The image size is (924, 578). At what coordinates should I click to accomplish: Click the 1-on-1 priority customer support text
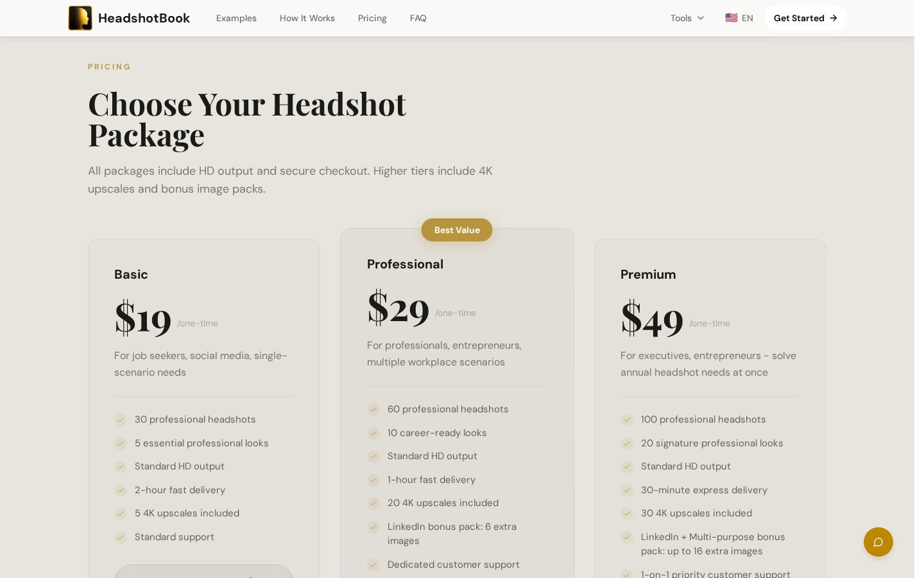(715, 574)
